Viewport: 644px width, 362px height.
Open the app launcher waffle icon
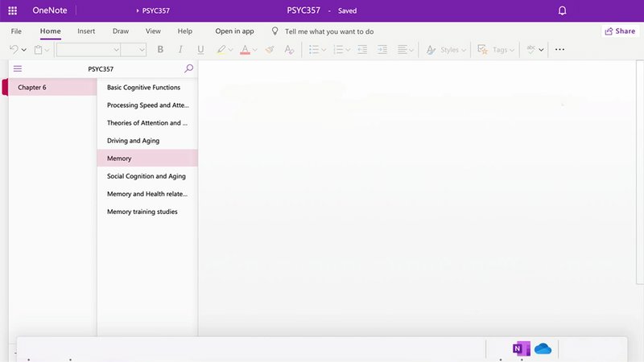(12, 10)
